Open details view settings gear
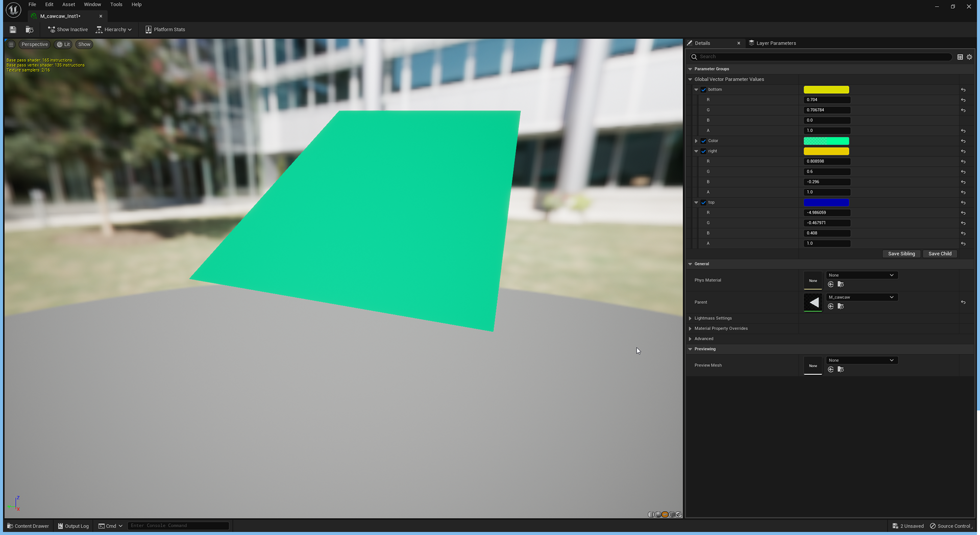This screenshot has height=535, width=980. (x=969, y=57)
